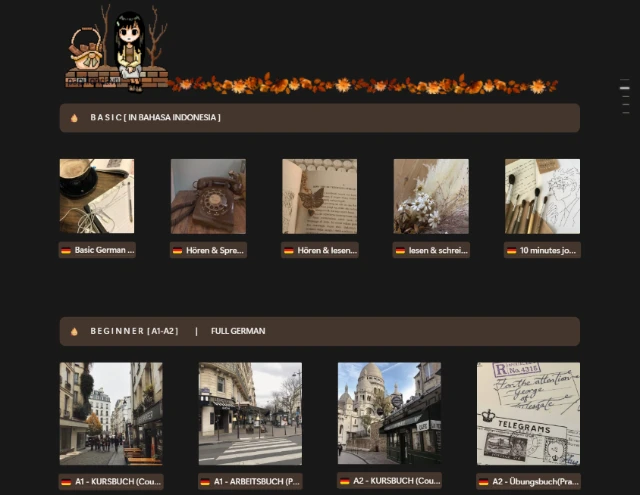The width and height of the screenshot is (640, 495).
Task: Open A2 - Übungsbuch(Pra... page
Action: 529,482
